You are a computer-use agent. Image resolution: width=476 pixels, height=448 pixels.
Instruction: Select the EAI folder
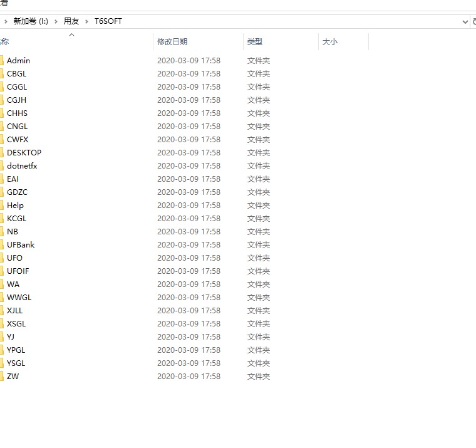tap(13, 179)
